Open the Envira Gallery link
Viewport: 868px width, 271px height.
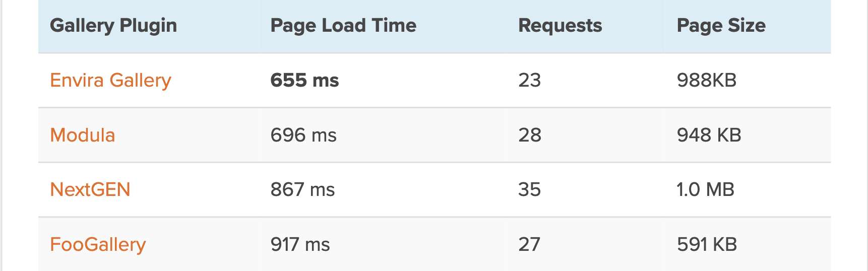click(x=110, y=81)
